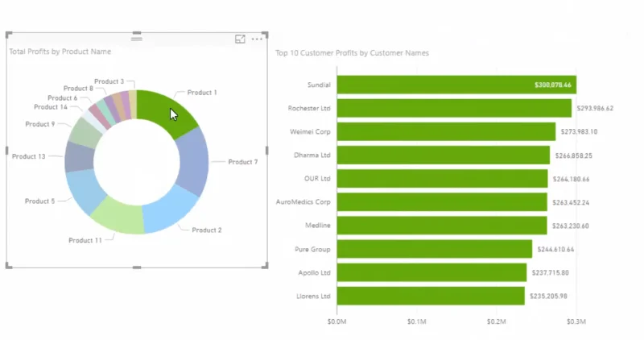Click the Dharma Ltd bar

tap(444, 155)
